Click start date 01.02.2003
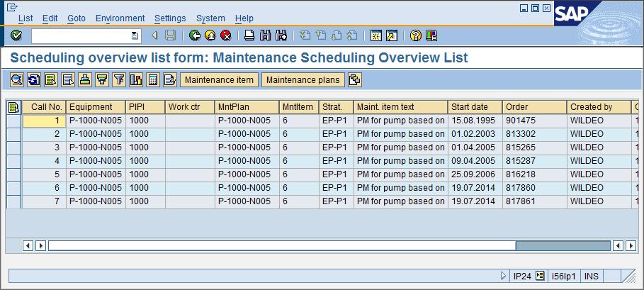This screenshot has height=290, width=644. [x=473, y=134]
